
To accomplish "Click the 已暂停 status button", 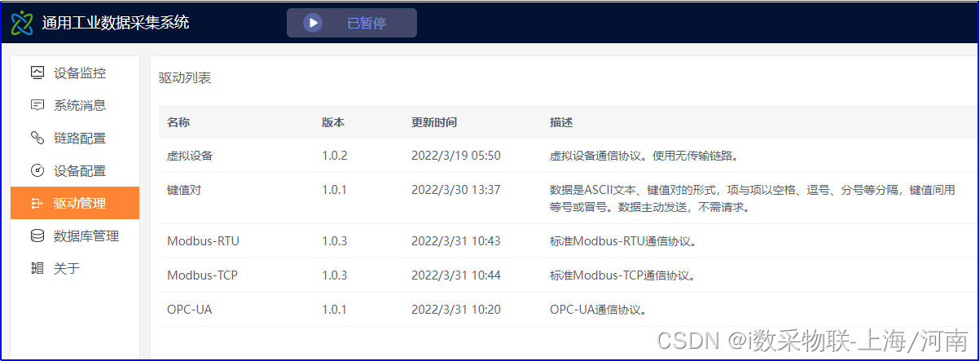I will [x=352, y=23].
